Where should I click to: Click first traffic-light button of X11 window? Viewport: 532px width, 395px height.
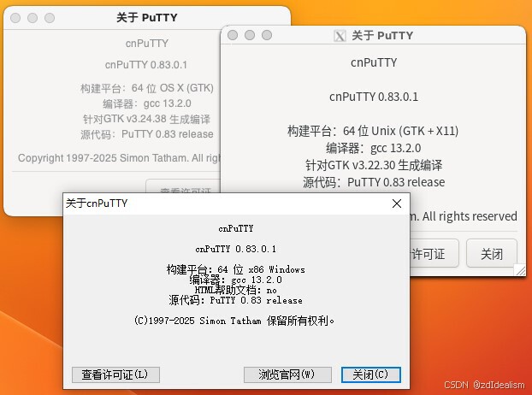[233, 35]
